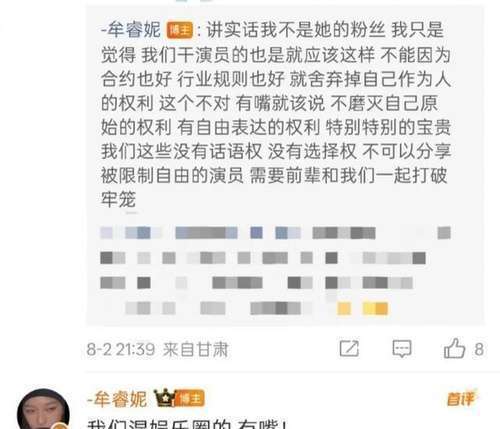This screenshot has width=500, height=429.
Task: Click the orange 首评 badge
Action: 461,398
